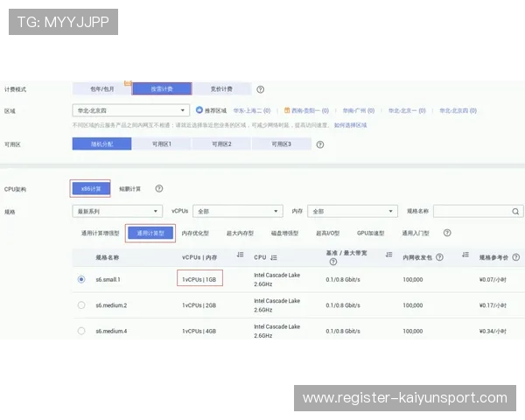Select the s6.medium.4 radio button
This screenshot has width=525, height=420.
(x=81, y=331)
